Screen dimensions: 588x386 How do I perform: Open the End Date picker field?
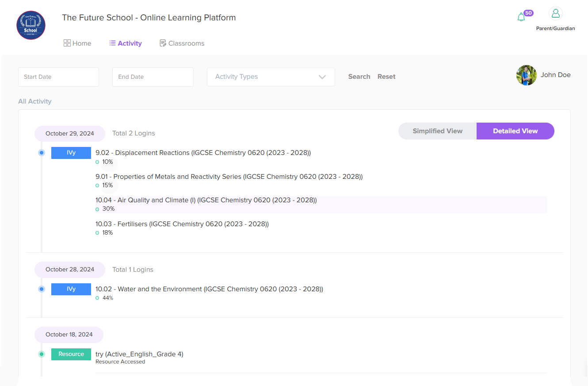pos(153,77)
